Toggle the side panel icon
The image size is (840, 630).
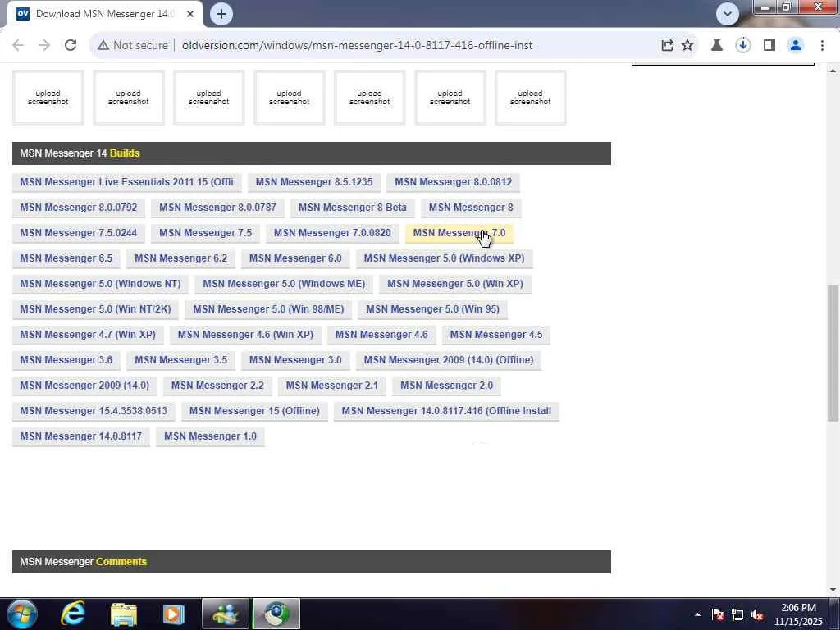(x=769, y=46)
